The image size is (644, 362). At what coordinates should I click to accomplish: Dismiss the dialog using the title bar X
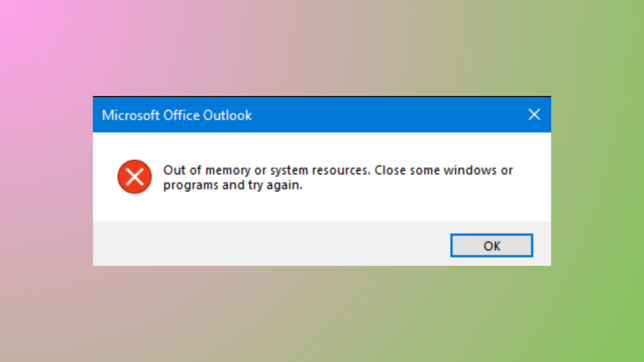[x=534, y=115]
